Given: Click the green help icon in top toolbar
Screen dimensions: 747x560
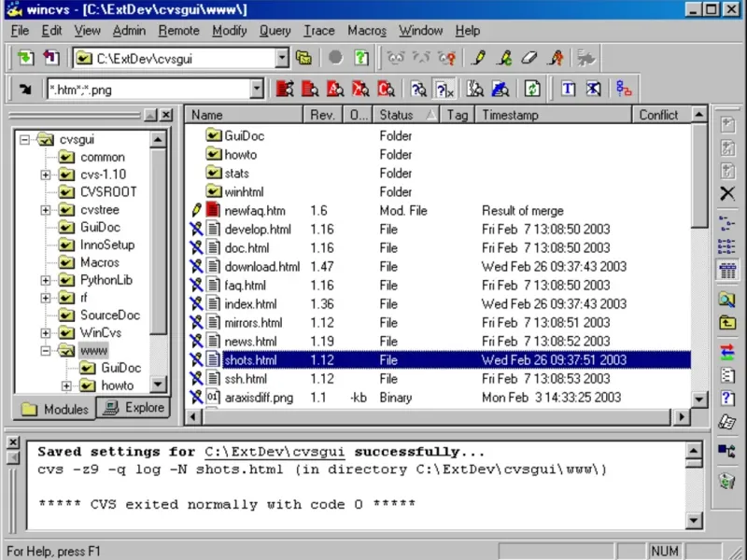Looking at the screenshot, I should pyautogui.click(x=361, y=58).
